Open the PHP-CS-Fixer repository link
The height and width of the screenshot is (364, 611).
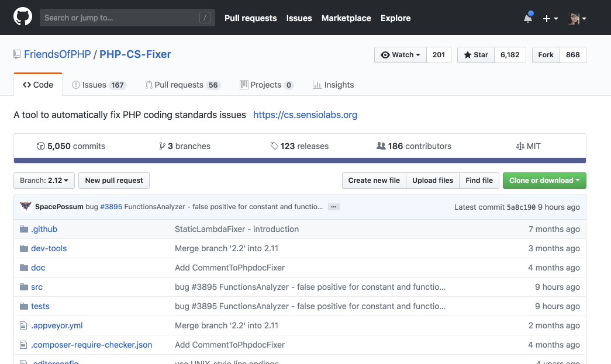pos(135,54)
